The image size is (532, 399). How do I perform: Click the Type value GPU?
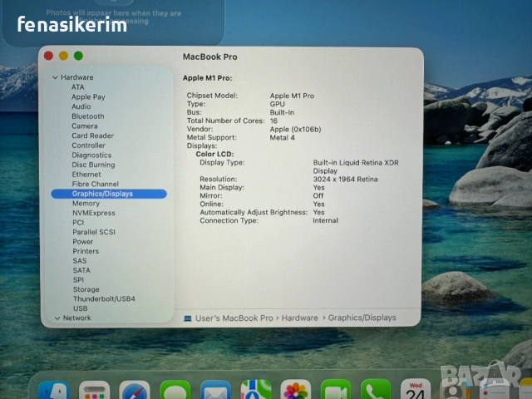click(x=277, y=104)
